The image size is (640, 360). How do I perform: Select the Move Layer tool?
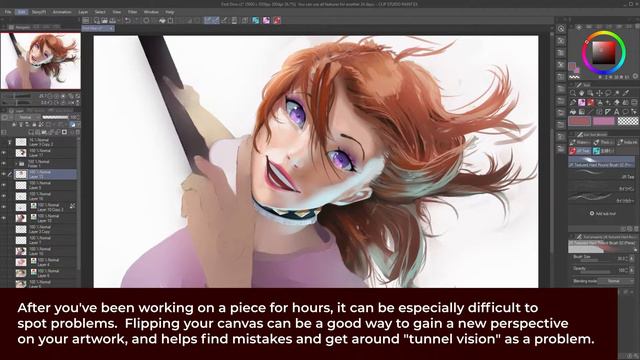pyautogui.click(x=600, y=93)
